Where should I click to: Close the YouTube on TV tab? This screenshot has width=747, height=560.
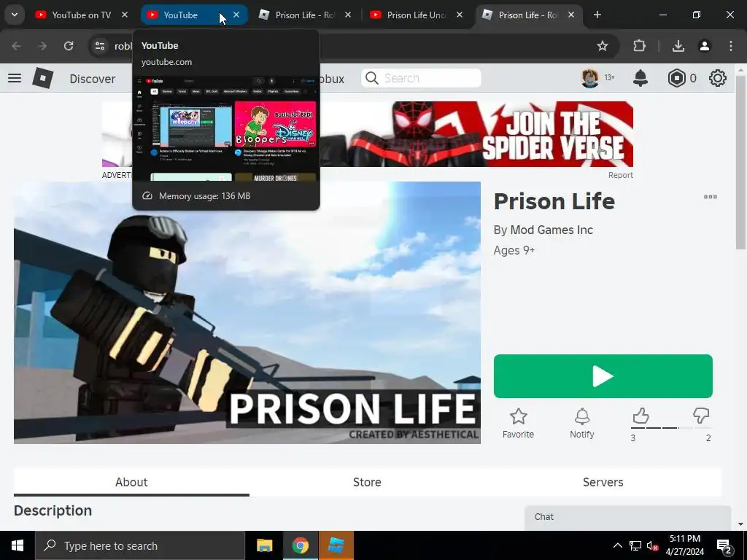[125, 15]
